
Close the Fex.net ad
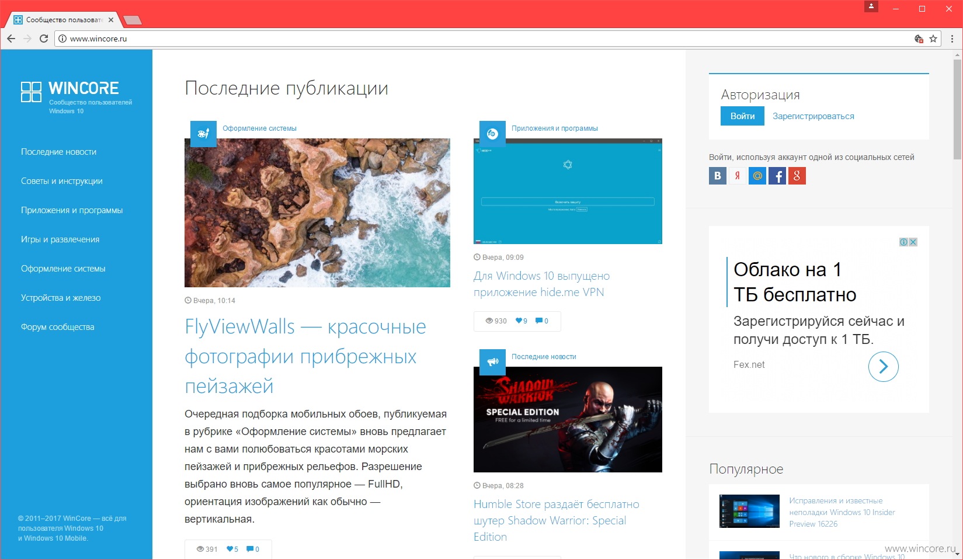click(913, 242)
